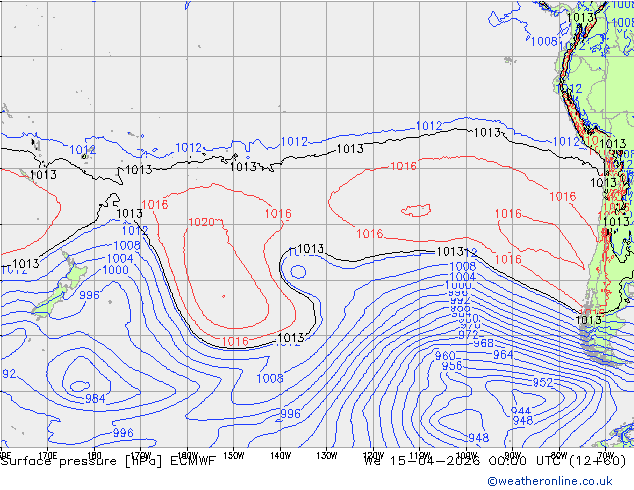
Task: Click the blue 984 low-pressure label
Action: pyautogui.click(x=95, y=399)
